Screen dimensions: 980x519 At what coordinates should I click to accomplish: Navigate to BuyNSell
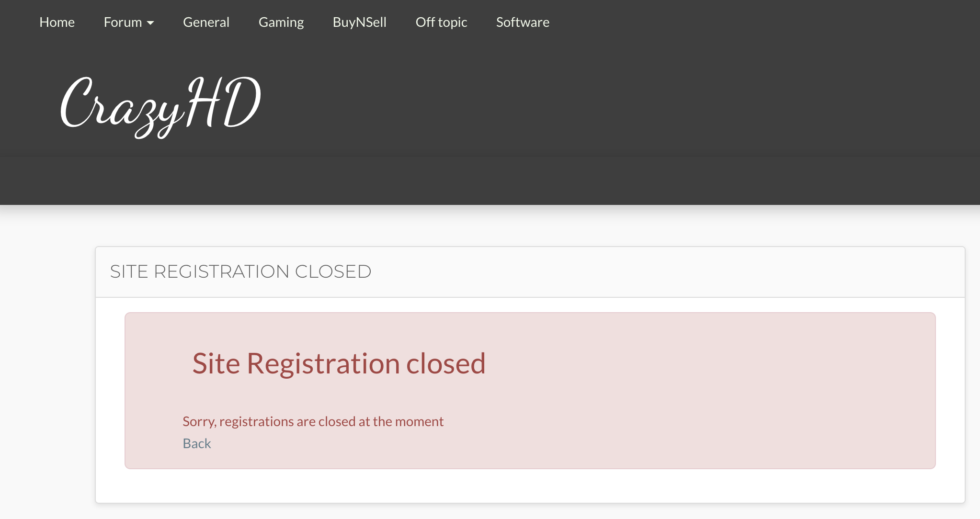click(x=360, y=22)
